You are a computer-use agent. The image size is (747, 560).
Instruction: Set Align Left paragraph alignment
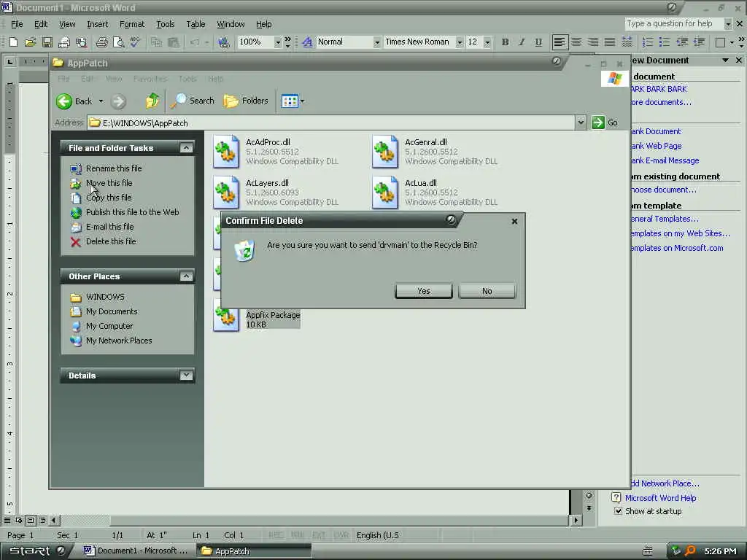click(560, 42)
